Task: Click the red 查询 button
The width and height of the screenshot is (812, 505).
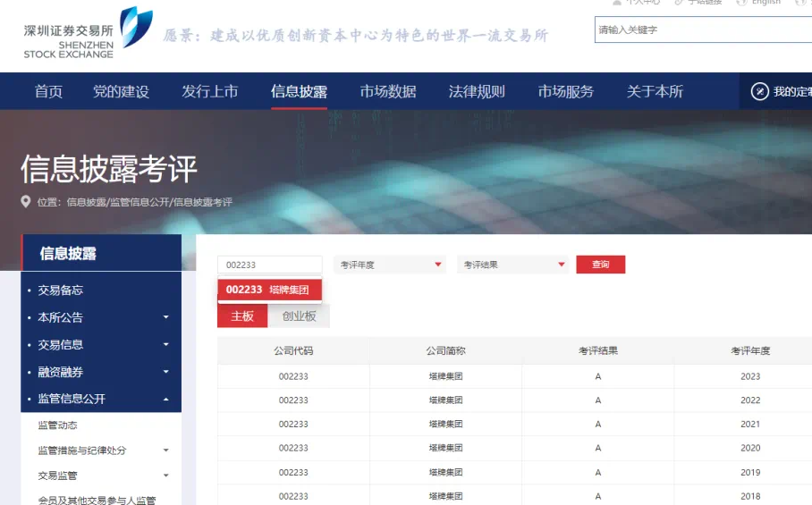Action: tap(601, 265)
